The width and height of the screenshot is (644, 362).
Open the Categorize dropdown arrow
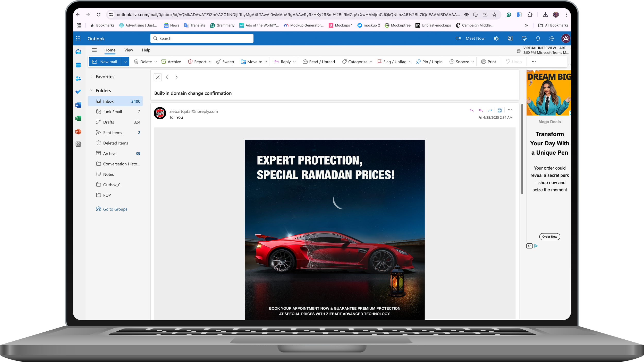[371, 62]
